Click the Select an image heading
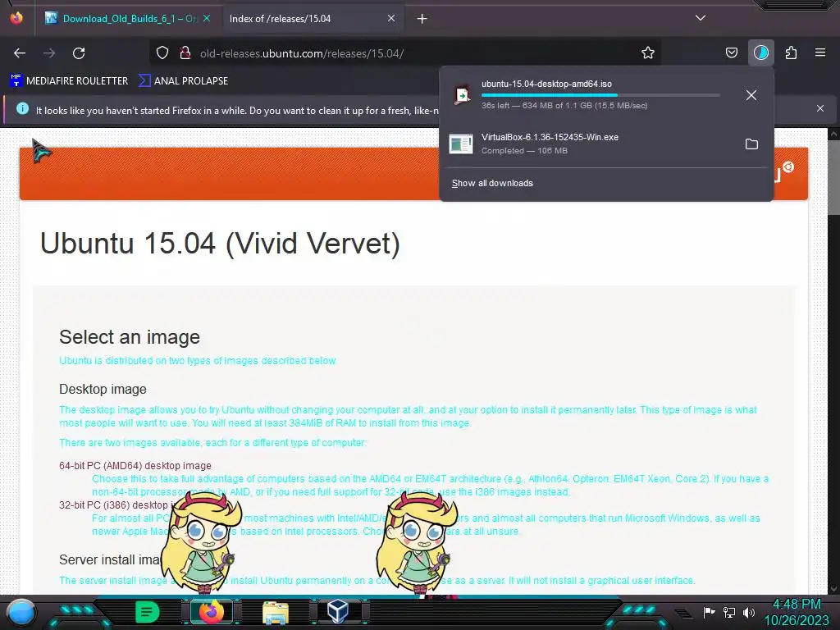The height and width of the screenshot is (630, 840). (x=130, y=337)
